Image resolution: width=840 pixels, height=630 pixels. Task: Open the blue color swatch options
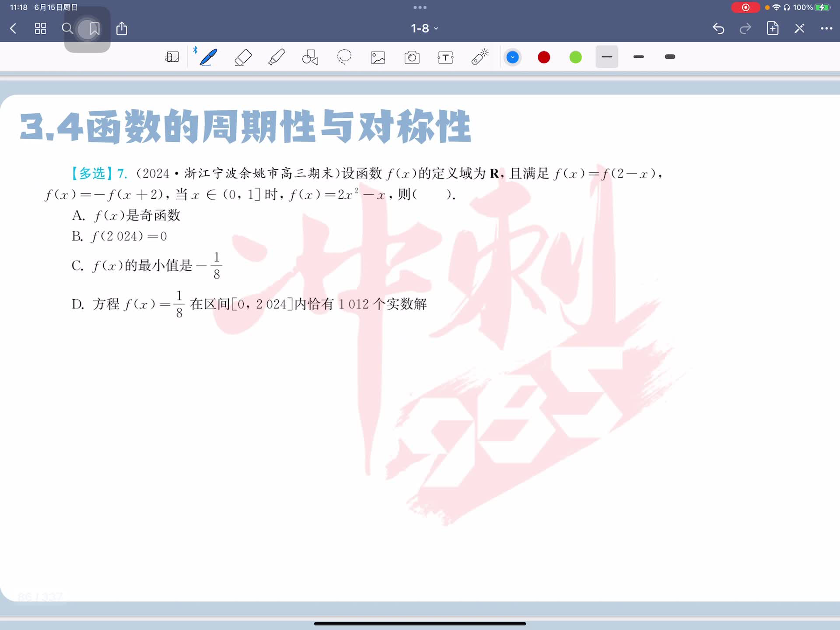click(x=512, y=57)
